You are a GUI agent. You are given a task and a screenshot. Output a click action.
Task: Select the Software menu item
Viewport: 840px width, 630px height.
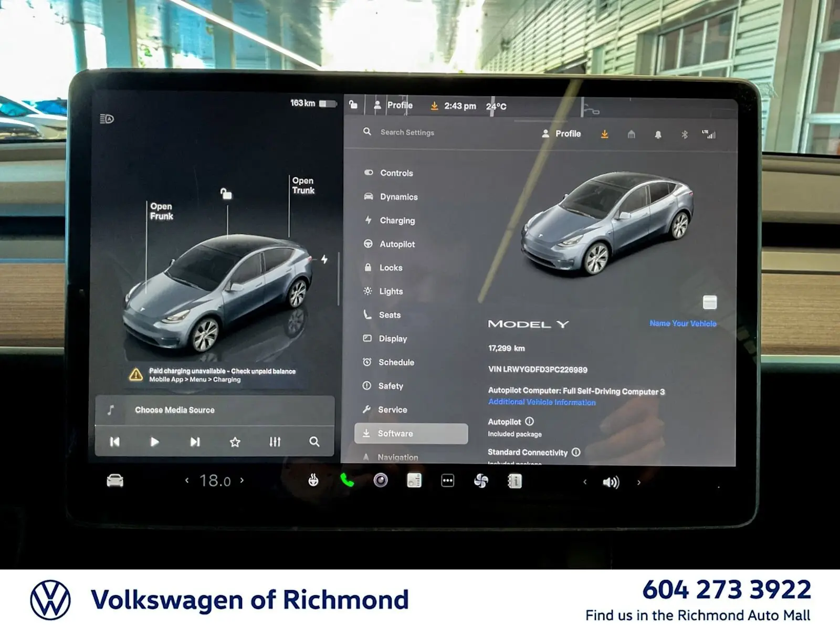tap(411, 434)
